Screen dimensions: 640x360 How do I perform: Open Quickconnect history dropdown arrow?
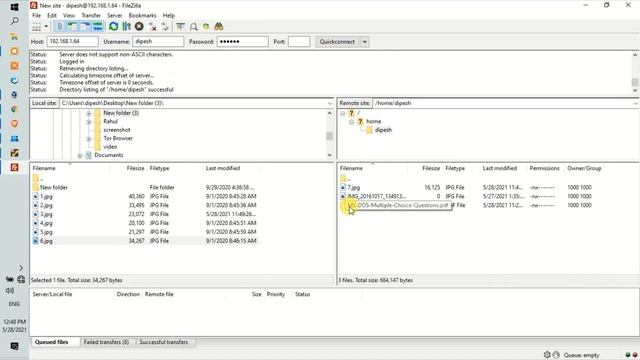point(364,42)
